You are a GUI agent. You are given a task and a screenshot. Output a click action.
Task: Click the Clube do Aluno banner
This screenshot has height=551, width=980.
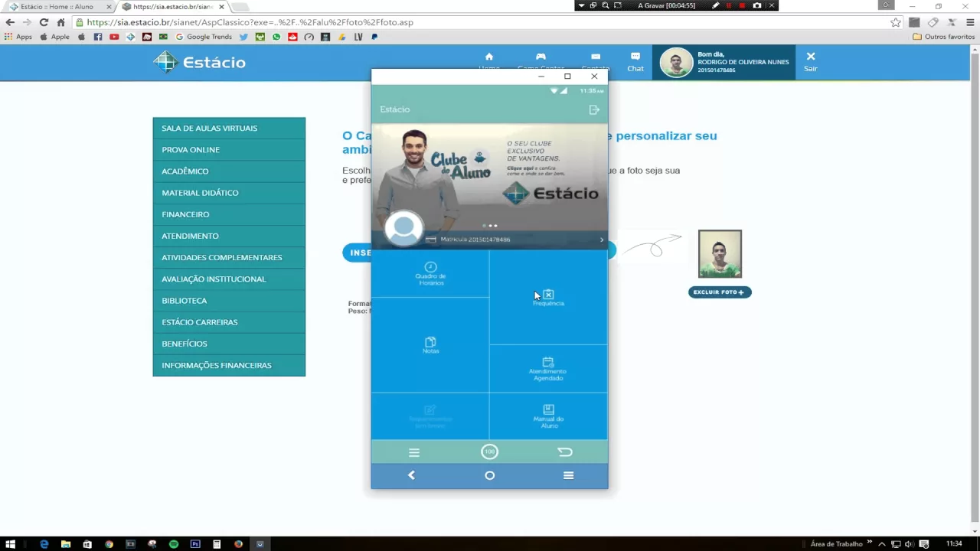[490, 176]
